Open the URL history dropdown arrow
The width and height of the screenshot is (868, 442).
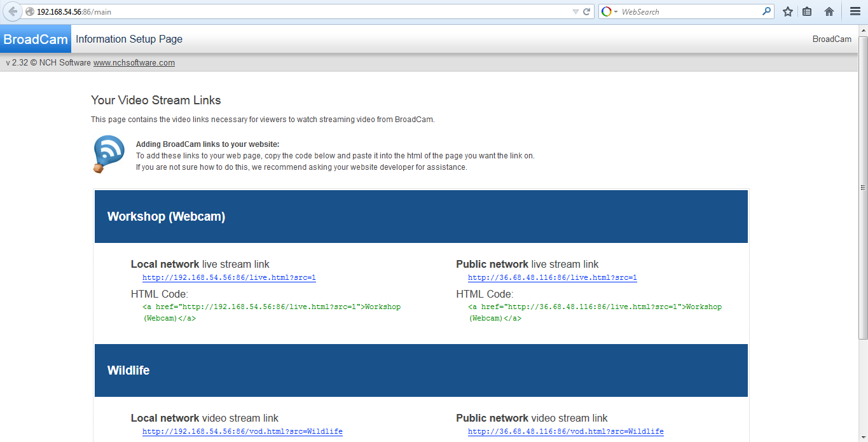point(575,11)
